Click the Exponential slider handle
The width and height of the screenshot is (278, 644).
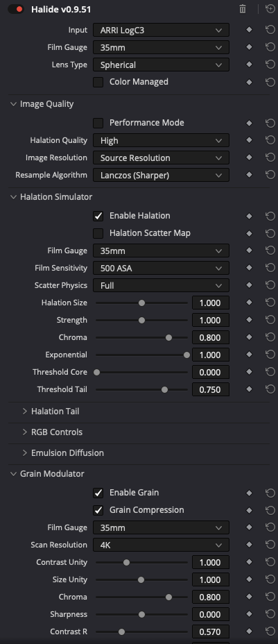pos(187,355)
